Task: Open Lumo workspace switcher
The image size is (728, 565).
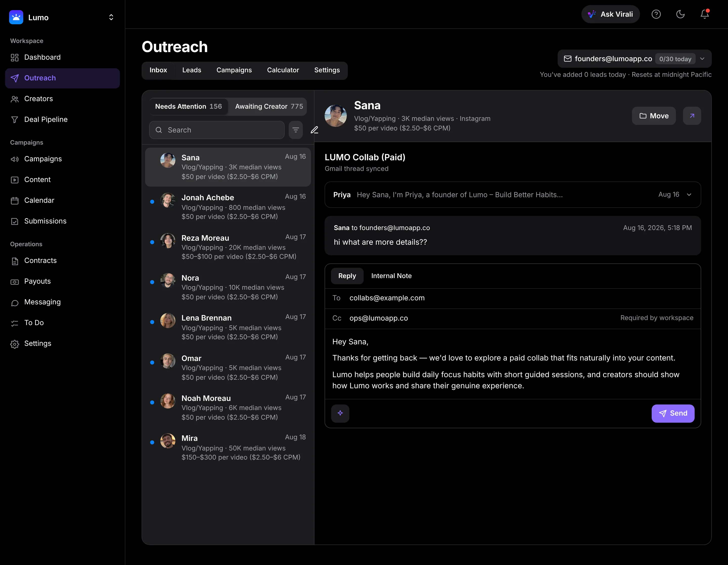Action: click(111, 17)
